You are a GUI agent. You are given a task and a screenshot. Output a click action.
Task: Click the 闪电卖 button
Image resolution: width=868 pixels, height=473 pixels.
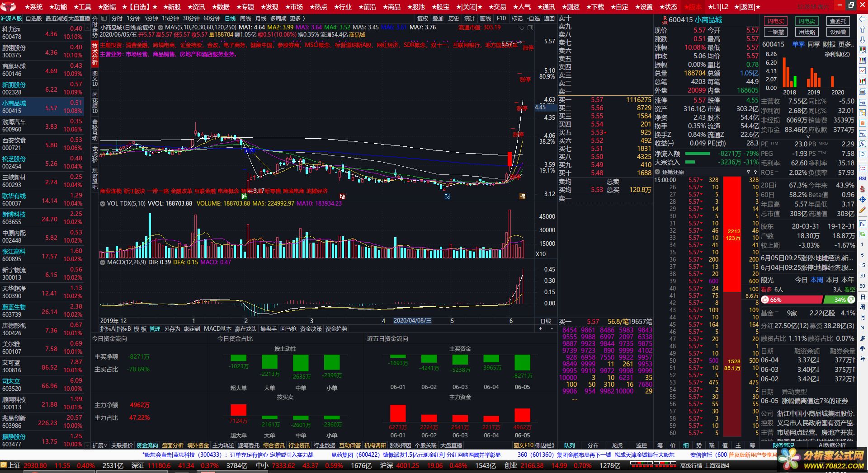click(x=807, y=21)
